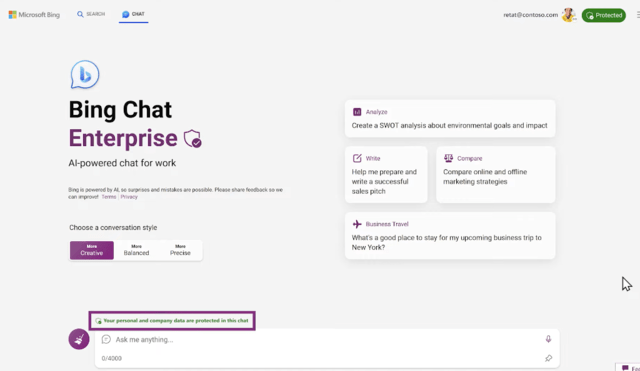Choose the Business Travel suggestion card
The image size is (640, 371).
[x=450, y=236]
